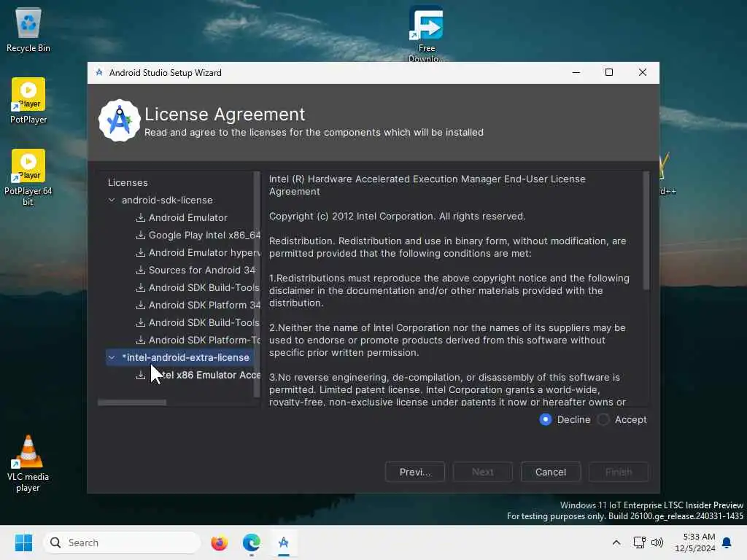This screenshot has width=747, height=560.
Task: Maximize the Setup Wizard window
Action: (609, 72)
